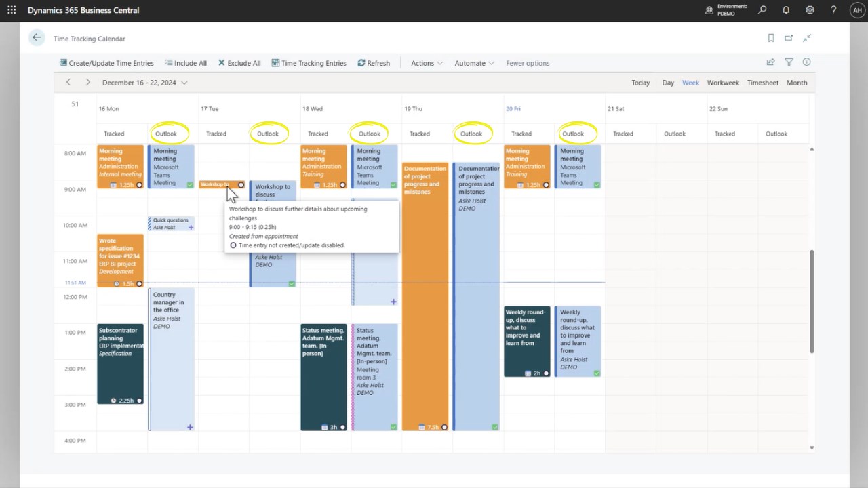The width and height of the screenshot is (868, 488).
Task: Go back with the arrow button
Action: (37, 38)
